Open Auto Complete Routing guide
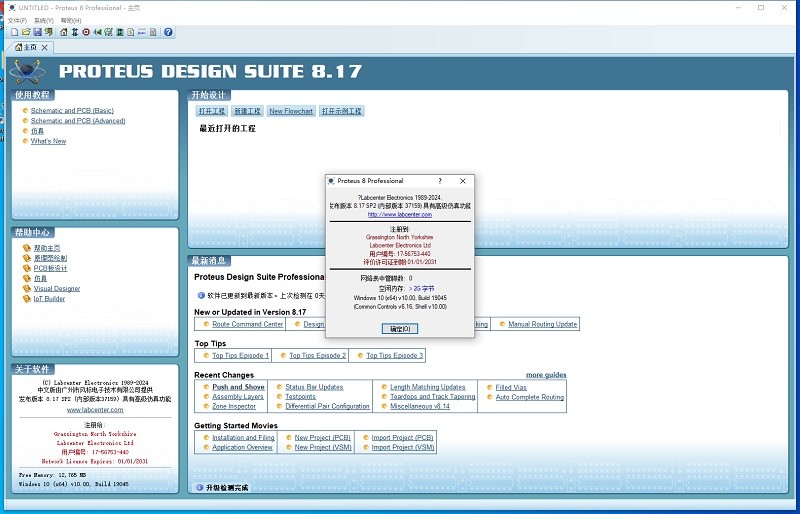This screenshot has height=514, width=800. coord(530,397)
